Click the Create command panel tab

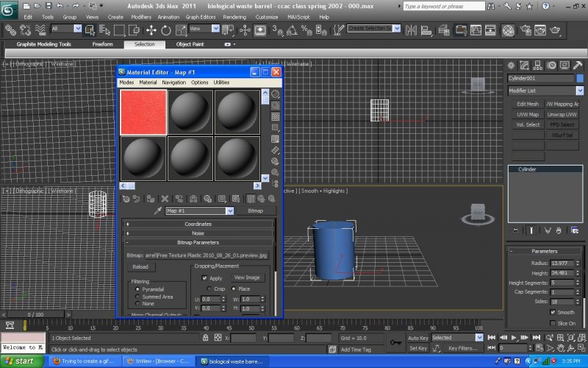click(511, 66)
